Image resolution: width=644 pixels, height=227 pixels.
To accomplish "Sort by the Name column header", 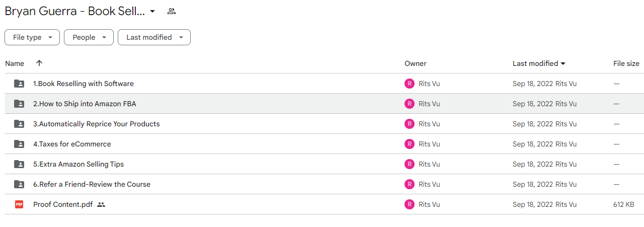I will pos(15,63).
